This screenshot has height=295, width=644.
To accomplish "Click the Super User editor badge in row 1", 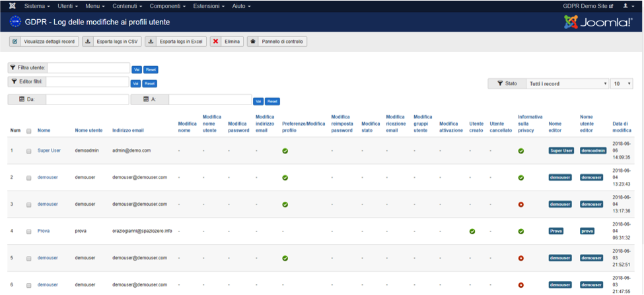I will click(561, 151).
